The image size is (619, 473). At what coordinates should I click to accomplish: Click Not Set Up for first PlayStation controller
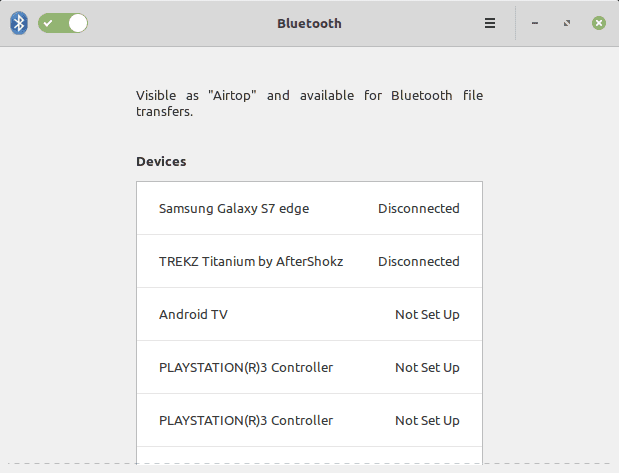click(x=427, y=368)
